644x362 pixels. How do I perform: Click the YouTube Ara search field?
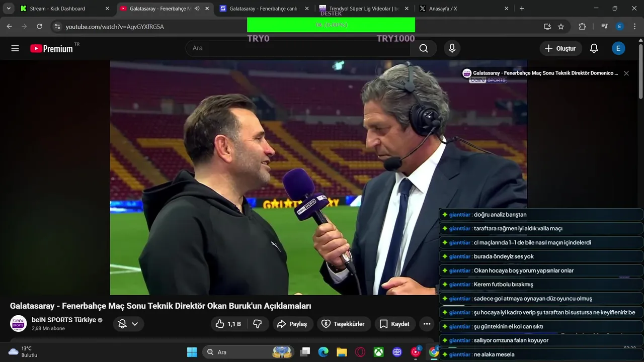(299, 48)
